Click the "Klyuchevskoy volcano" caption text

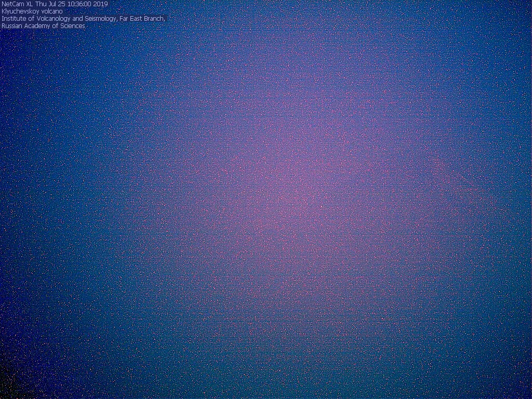(32, 11)
